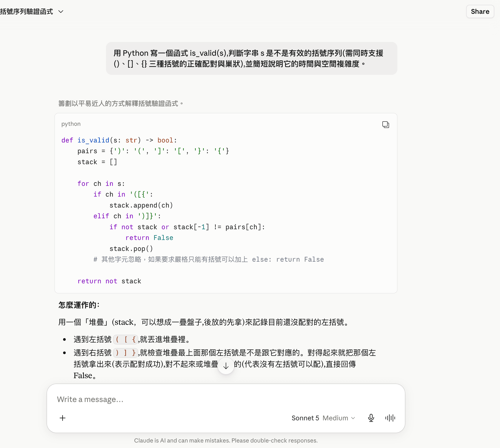Screen dimensions: 500x448
Task: Click the inline code ( [ { snippet
Action: click(x=126, y=339)
